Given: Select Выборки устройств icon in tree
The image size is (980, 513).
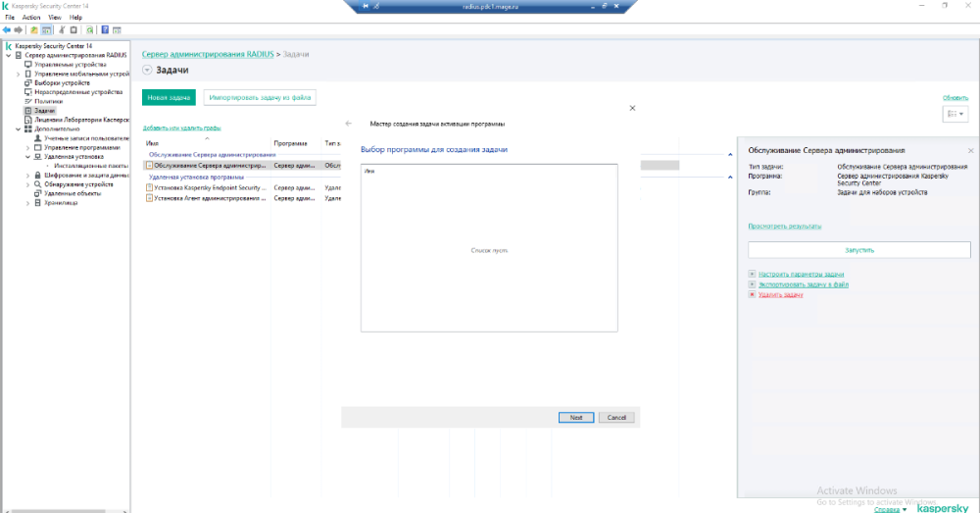Looking at the screenshot, I should tap(28, 82).
